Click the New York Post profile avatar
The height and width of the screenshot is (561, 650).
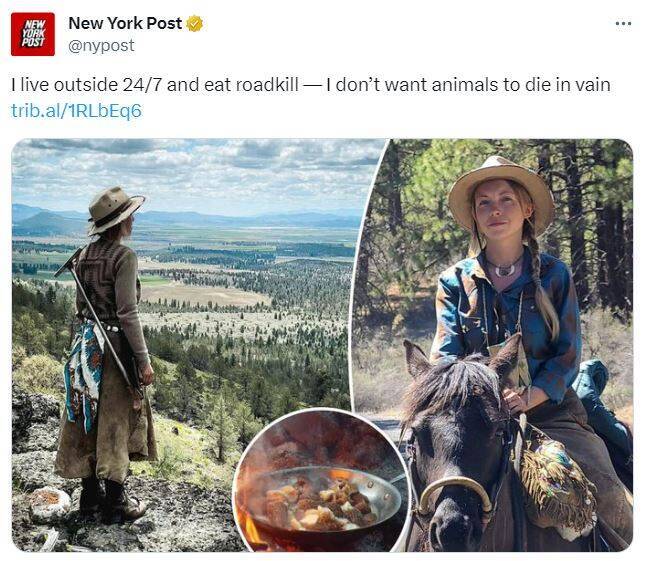click(x=33, y=34)
